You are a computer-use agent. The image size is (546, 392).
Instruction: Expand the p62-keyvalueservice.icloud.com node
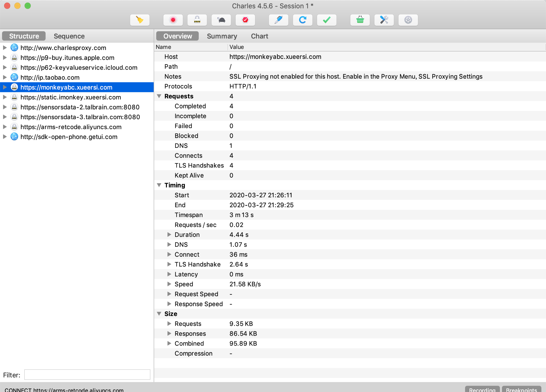click(5, 67)
